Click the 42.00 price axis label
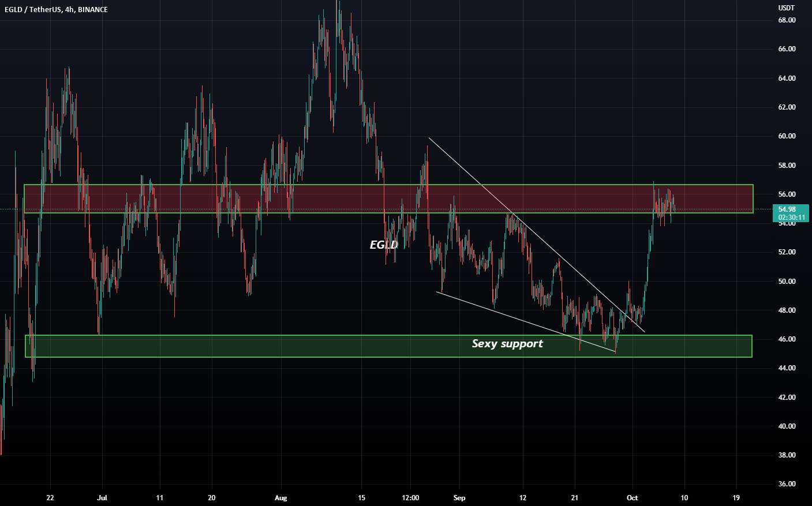Image resolution: width=812 pixels, height=506 pixels. click(787, 398)
